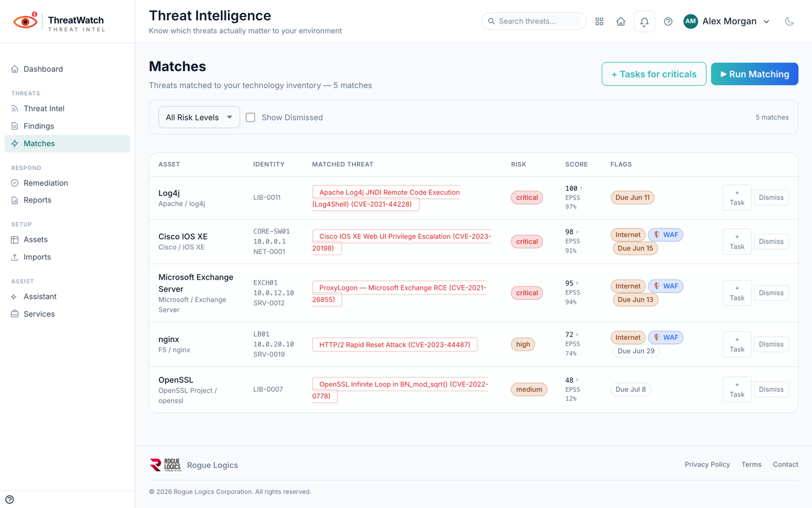Click the Search threats input field
Viewport: 812px width, 508px height.
(533, 21)
